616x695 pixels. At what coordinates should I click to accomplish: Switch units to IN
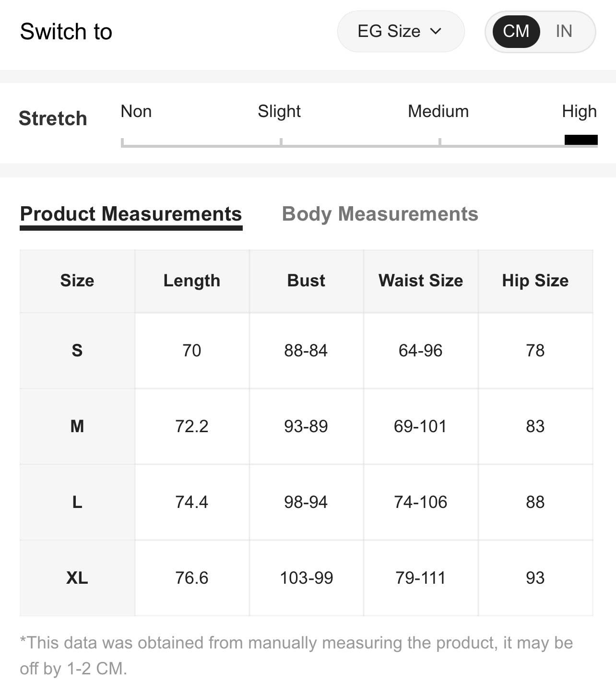pos(564,32)
